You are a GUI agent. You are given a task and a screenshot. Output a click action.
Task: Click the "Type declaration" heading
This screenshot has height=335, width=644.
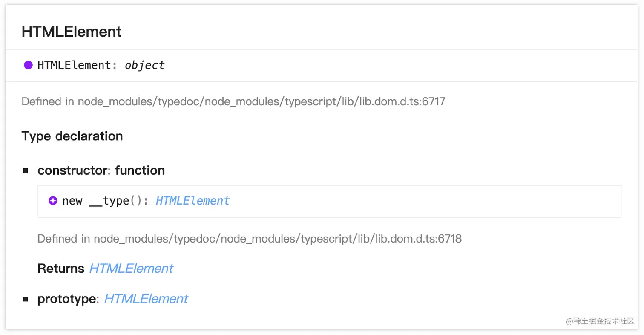[72, 136]
